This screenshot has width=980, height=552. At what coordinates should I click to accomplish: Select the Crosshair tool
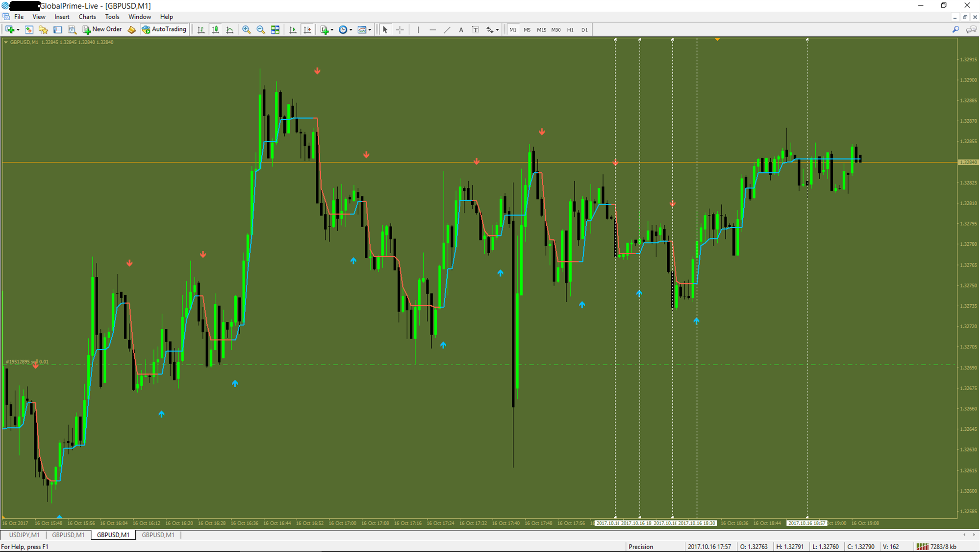(400, 30)
